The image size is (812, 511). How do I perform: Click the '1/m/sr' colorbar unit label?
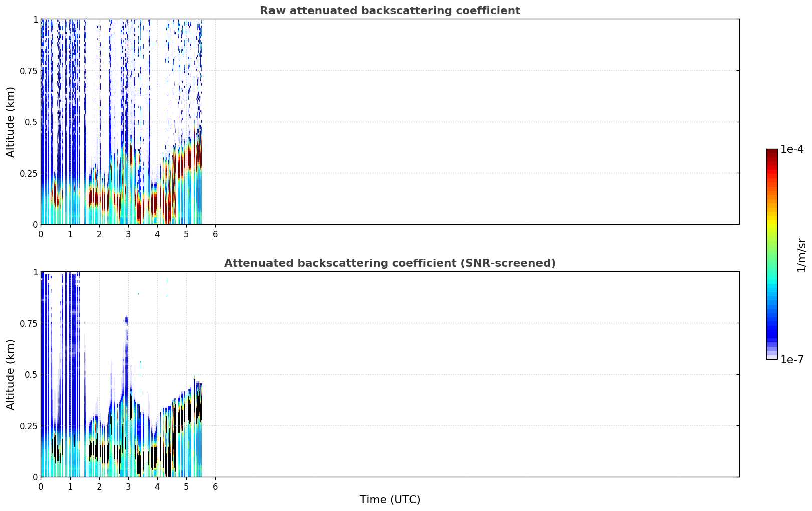tap(801, 255)
